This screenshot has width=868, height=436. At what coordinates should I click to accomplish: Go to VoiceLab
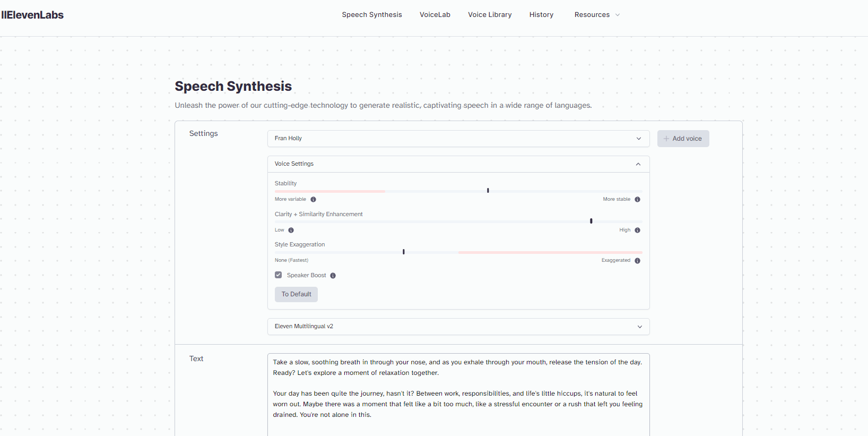coord(435,15)
